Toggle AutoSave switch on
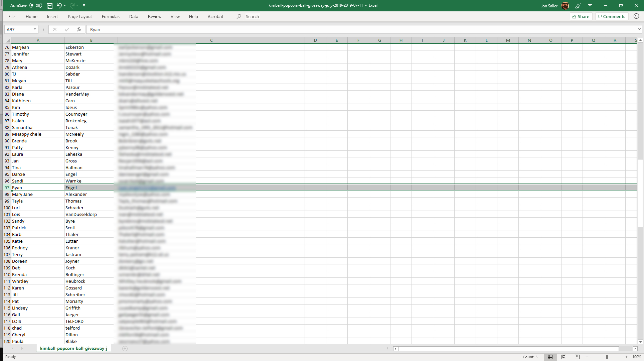 click(x=35, y=6)
